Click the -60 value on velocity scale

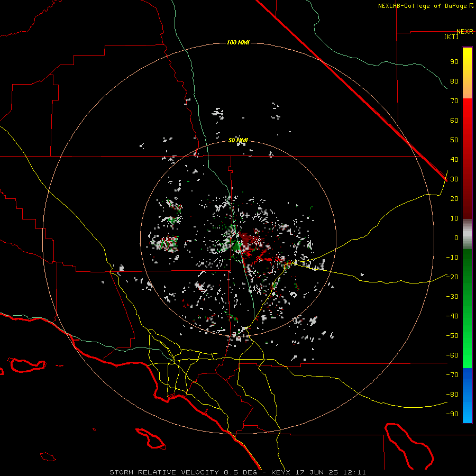(452, 355)
